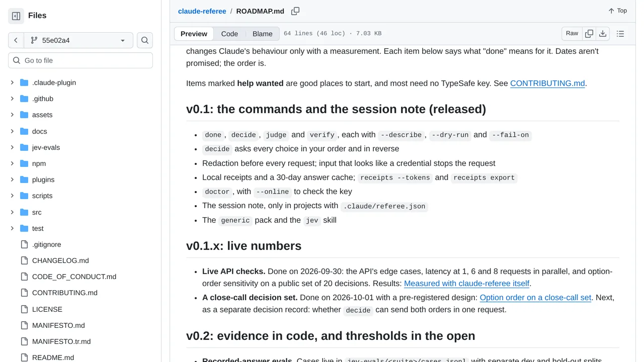The height and width of the screenshot is (362, 644).
Task: Go to claude-referee repository breadcrumb
Action: [202, 11]
